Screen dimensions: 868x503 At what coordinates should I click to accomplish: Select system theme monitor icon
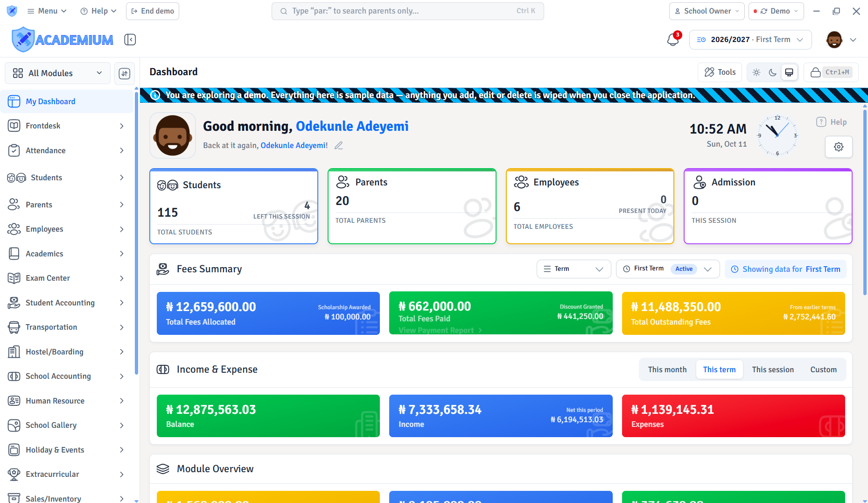[789, 72]
